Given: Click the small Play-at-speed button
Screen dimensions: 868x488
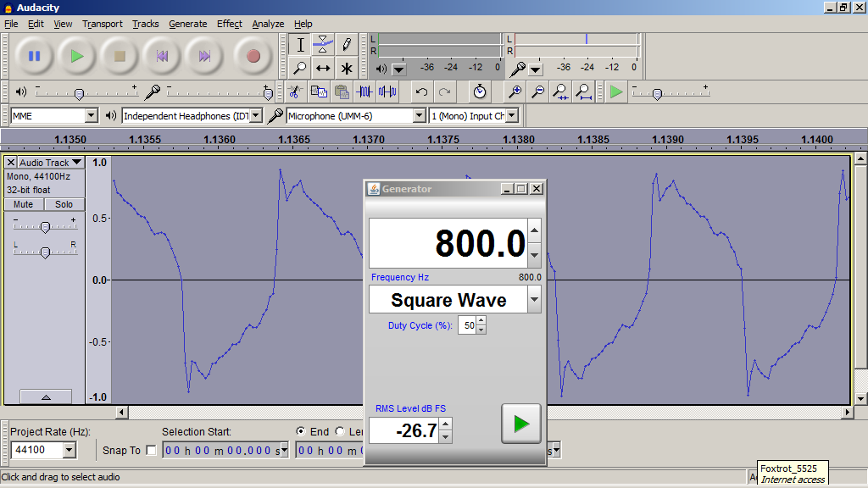Looking at the screenshot, I should pos(615,91).
